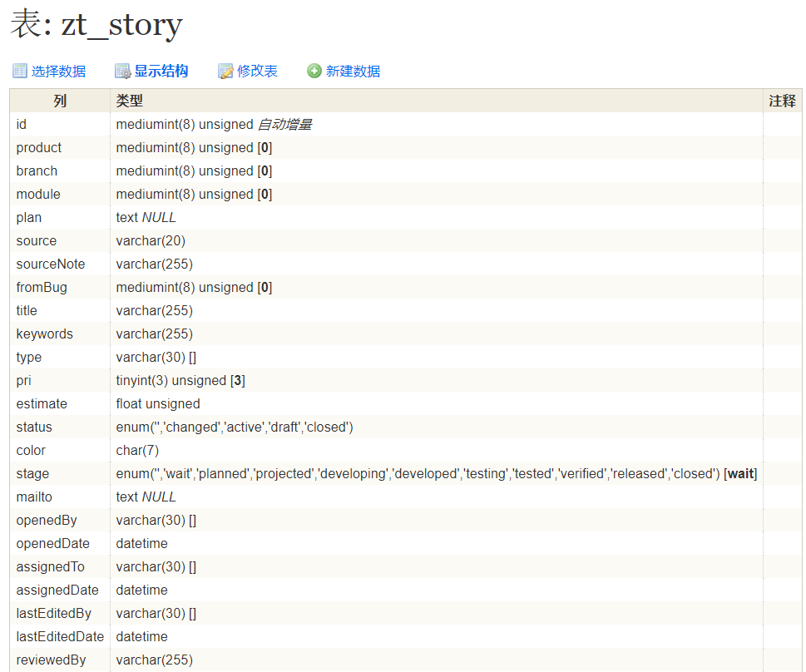Select the color column name

tap(31, 451)
